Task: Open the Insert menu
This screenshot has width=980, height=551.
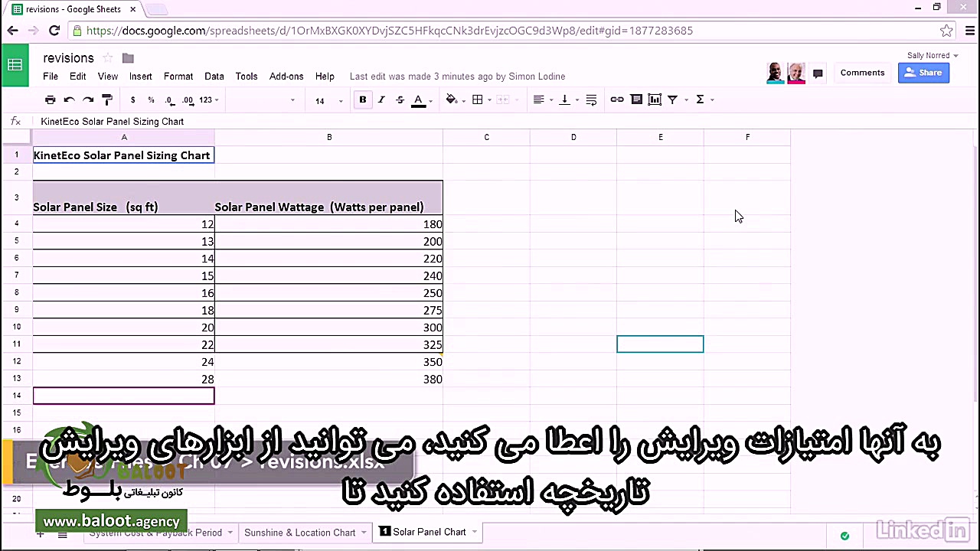Action: tap(140, 76)
